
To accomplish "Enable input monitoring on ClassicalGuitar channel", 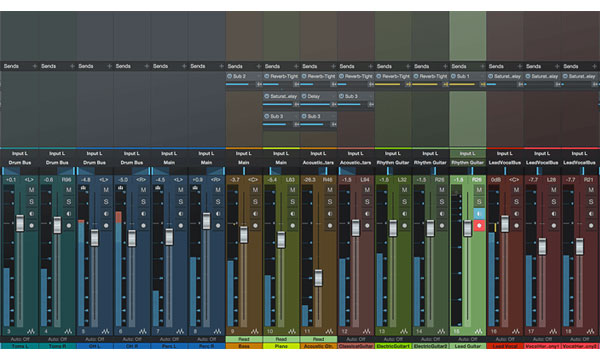I will pyautogui.click(x=367, y=214).
